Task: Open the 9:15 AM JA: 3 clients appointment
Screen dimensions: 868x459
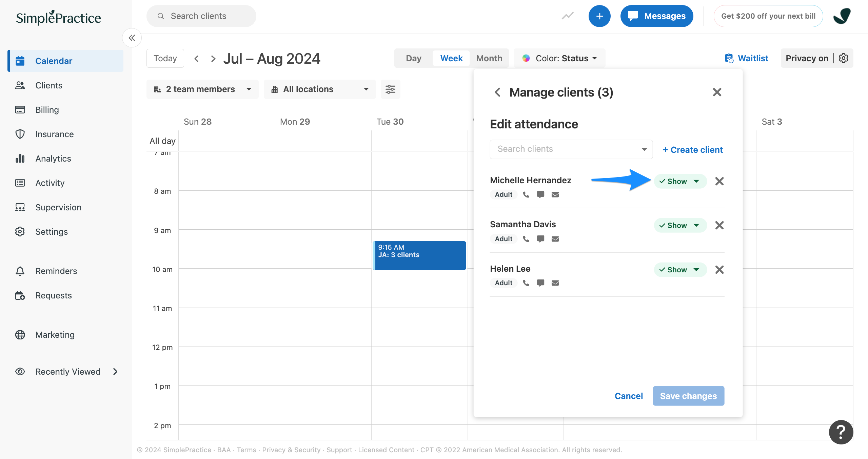Action: tap(419, 255)
